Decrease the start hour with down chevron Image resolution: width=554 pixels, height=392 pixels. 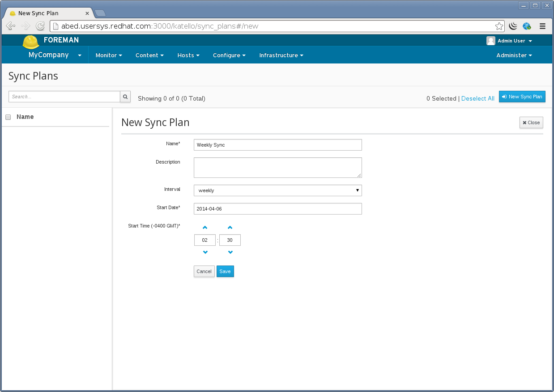[x=205, y=253]
